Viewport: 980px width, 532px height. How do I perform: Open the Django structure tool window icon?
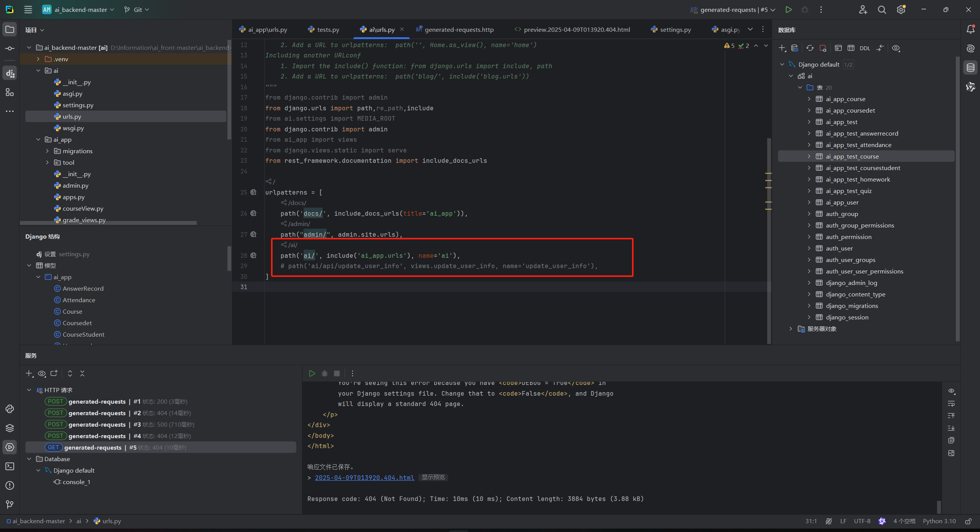pos(10,73)
